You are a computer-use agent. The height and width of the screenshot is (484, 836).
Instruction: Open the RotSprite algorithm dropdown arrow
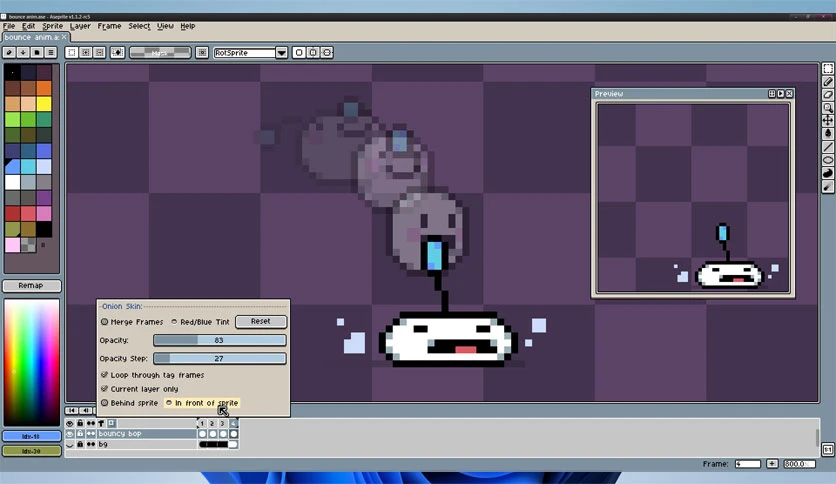point(282,52)
